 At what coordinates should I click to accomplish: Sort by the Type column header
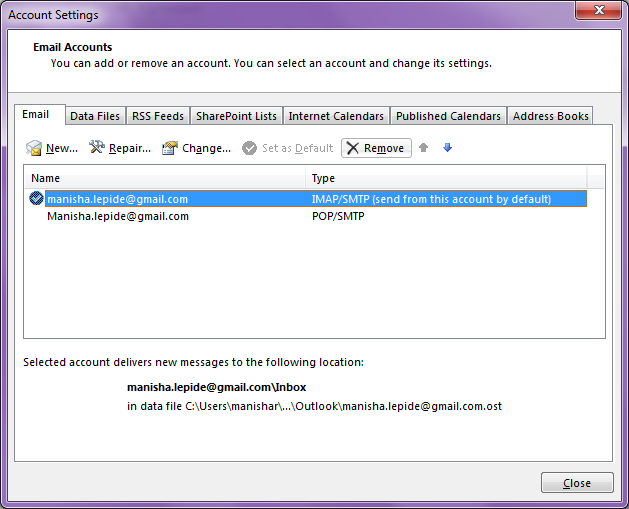pos(446,178)
